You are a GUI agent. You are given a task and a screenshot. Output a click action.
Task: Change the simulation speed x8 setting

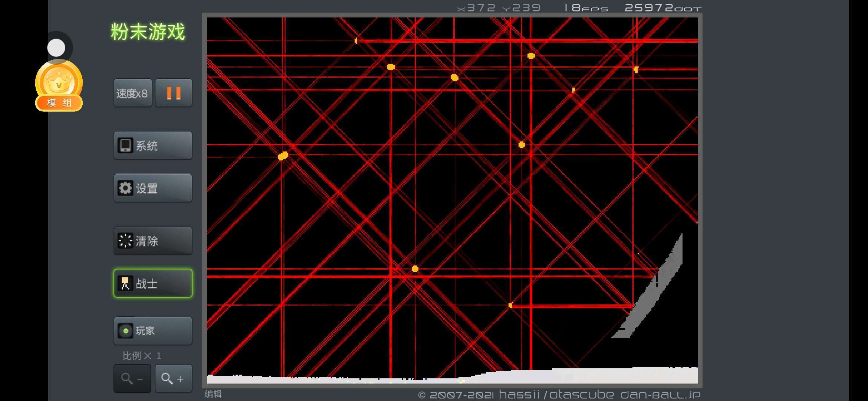point(132,93)
